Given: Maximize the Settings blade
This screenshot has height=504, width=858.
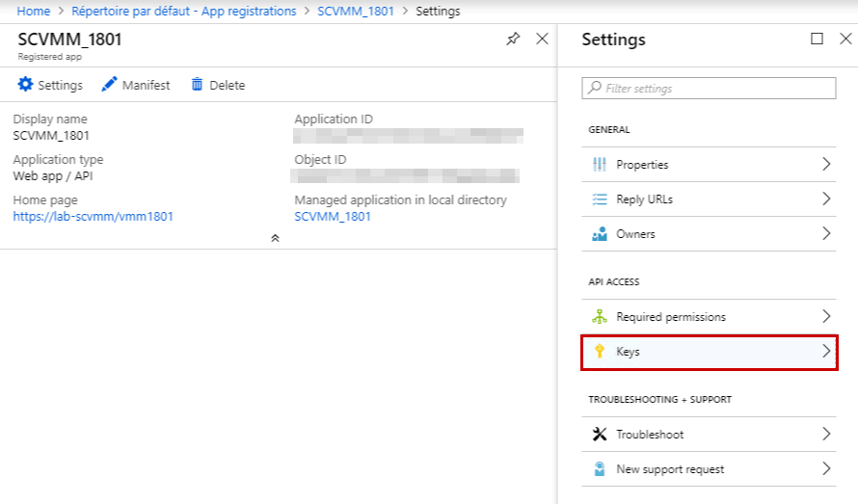Looking at the screenshot, I should [817, 39].
